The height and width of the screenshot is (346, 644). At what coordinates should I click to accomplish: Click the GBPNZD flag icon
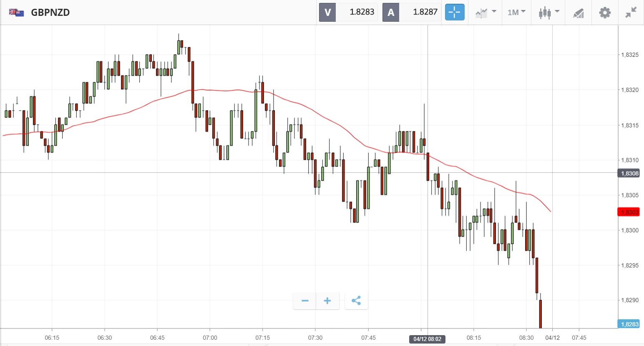tap(17, 13)
